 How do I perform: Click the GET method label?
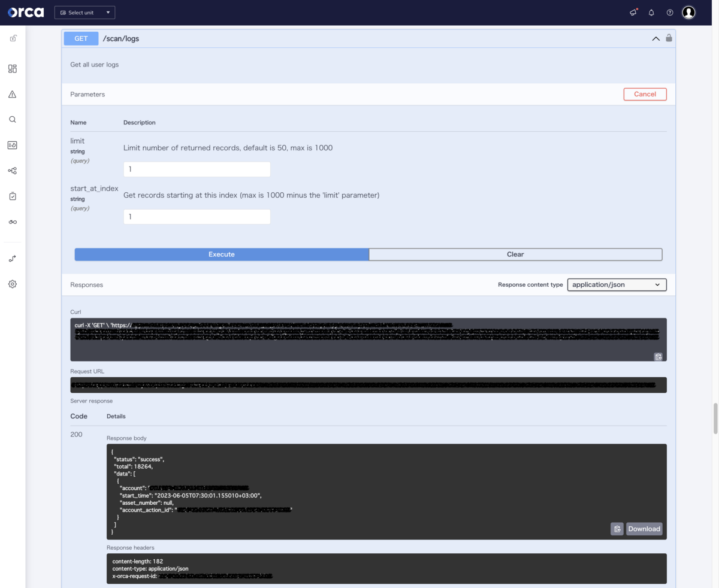point(81,38)
